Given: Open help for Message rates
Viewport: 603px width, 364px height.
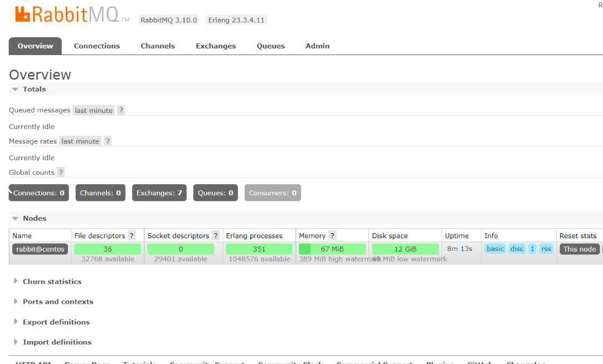Looking at the screenshot, I should (108, 141).
